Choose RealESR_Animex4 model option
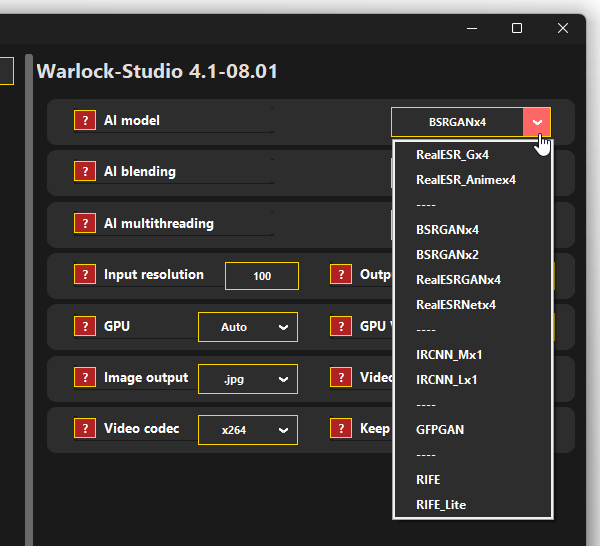Viewport: 600px width, 546px height. 466,179
